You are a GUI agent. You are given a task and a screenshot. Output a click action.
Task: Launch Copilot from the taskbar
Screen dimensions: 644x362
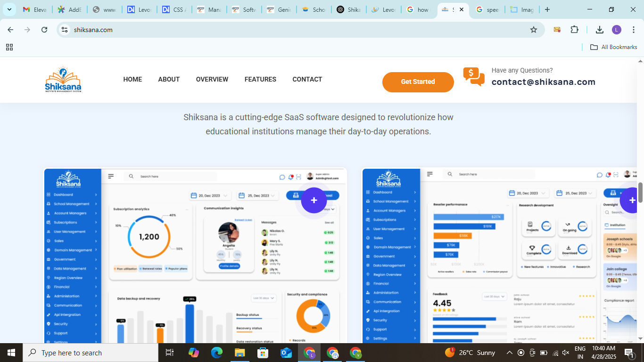point(193,353)
